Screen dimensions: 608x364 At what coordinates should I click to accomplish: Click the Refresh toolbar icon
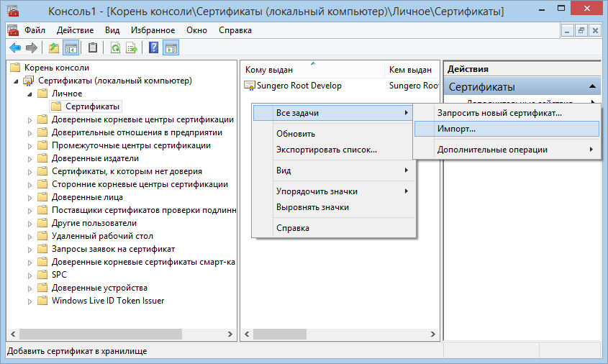pyautogui.click(x=114, y=48)
